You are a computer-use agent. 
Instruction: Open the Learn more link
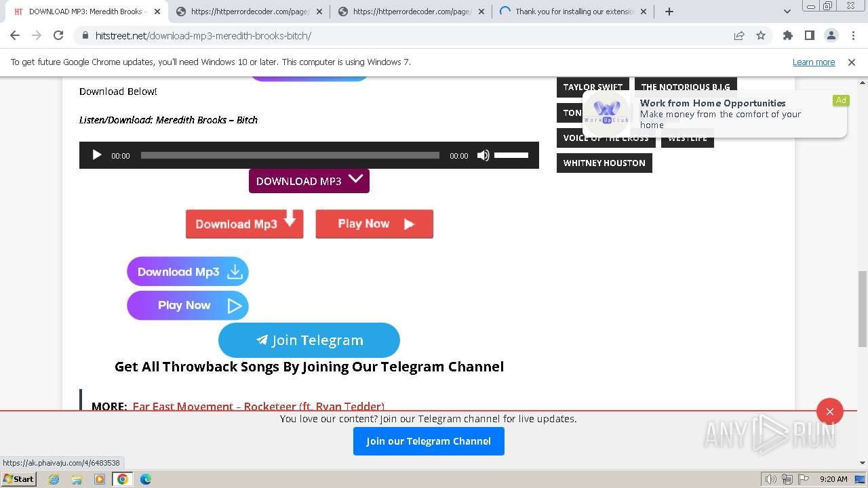[814, 62]
